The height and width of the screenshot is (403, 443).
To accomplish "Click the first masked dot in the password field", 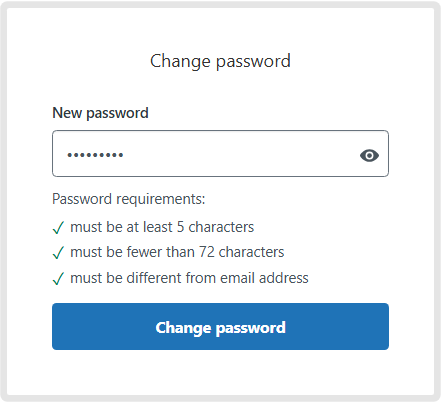I will [x=69, y=155].
